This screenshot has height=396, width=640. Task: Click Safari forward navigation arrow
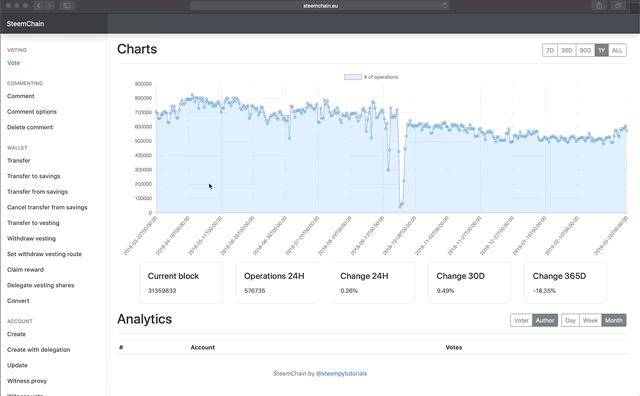pos(49,6)
